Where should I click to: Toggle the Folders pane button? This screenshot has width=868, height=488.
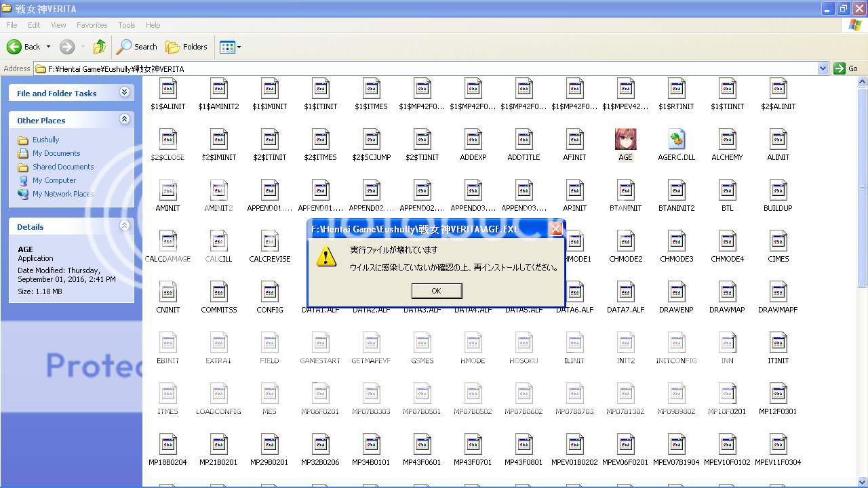pyautogui.click(x=187, y=47)
